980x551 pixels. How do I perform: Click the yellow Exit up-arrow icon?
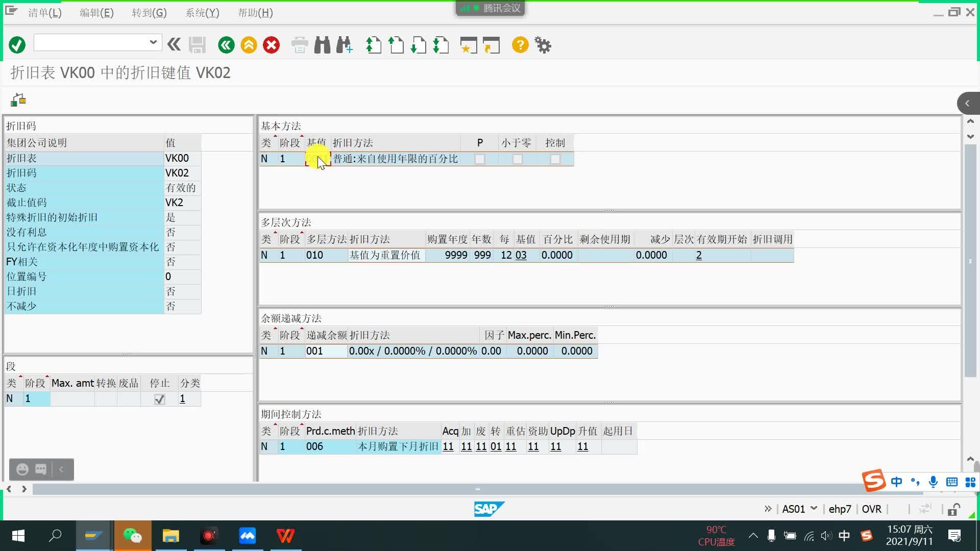249,45
